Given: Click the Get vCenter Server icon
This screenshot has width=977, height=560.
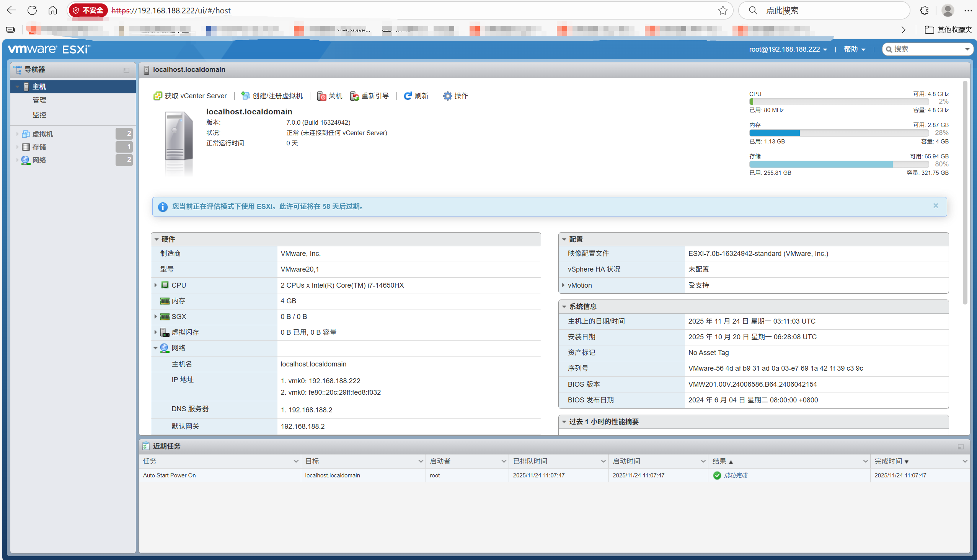Looking at the screenshot, I should (x=158, y=96).
